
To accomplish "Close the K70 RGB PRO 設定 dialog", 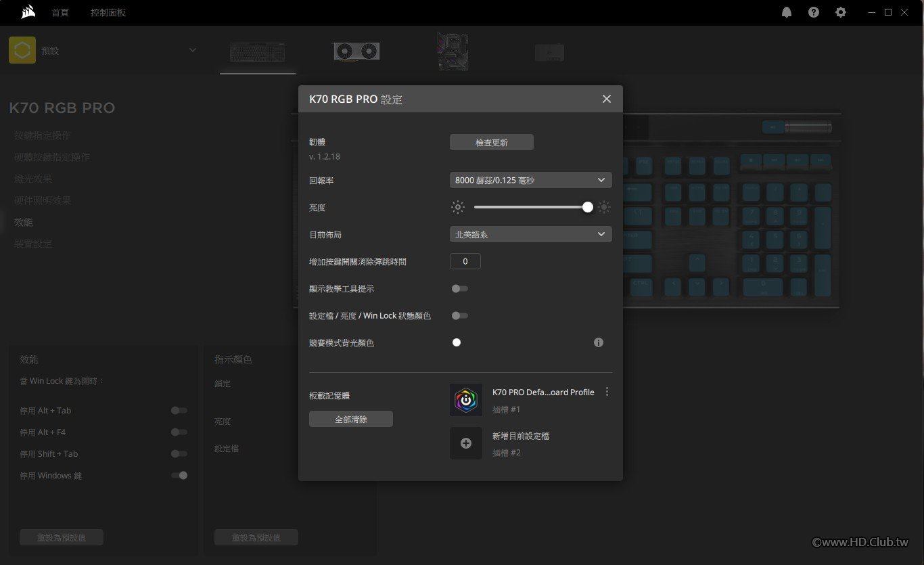I will tap(607, 99).
